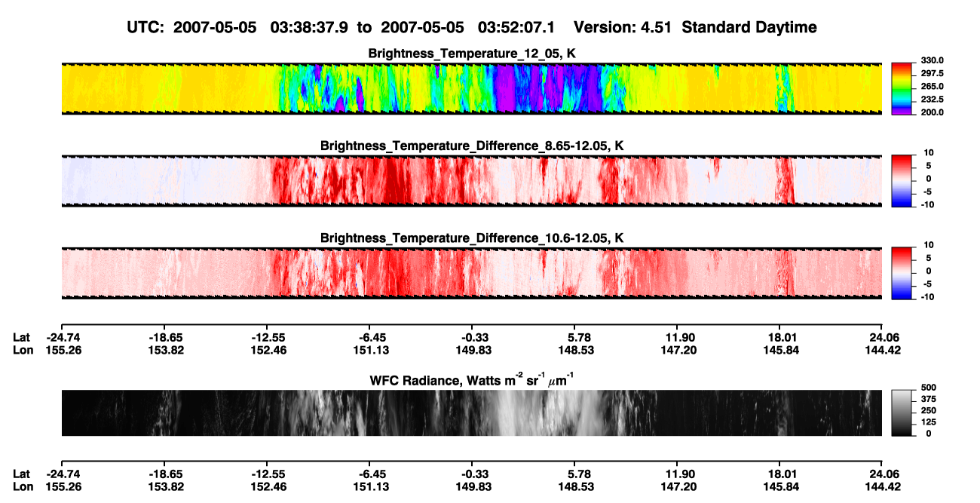Click the 375 tick on the radiance colorbar
980x503 pixels.
(x=927, y=399)
